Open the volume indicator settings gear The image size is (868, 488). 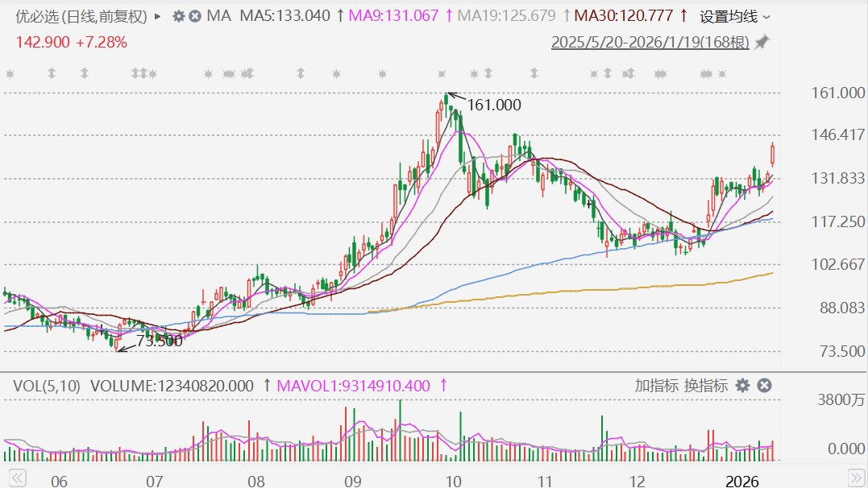pyautogui.click(x=742, y=386)
